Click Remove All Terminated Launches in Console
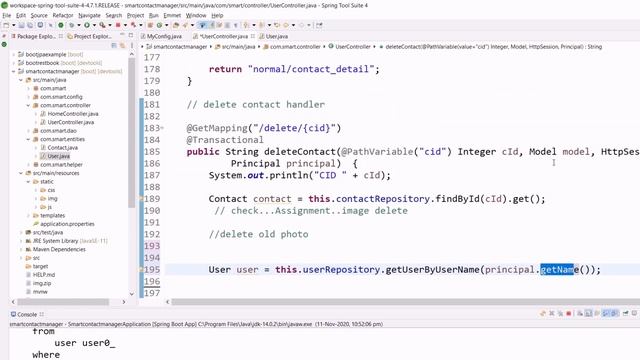 click(x=560, y=313)
